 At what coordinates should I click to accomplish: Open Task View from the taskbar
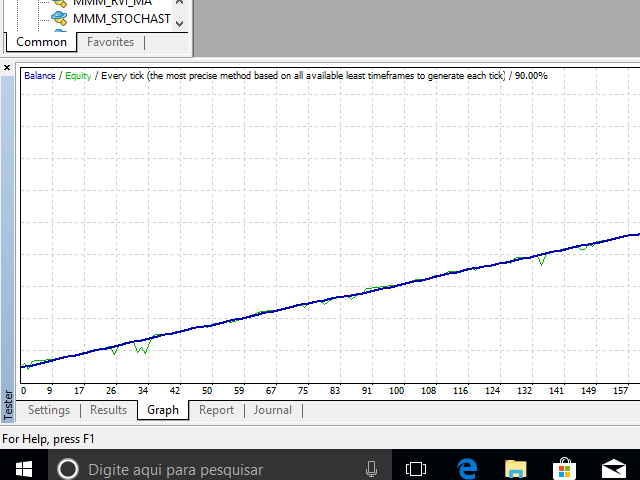[416, 468]
